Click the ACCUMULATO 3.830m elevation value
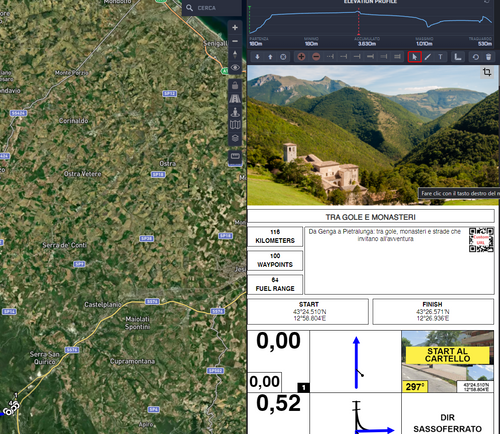The height and width of the screenshot is (434, 500). click(x=367, y=44)
